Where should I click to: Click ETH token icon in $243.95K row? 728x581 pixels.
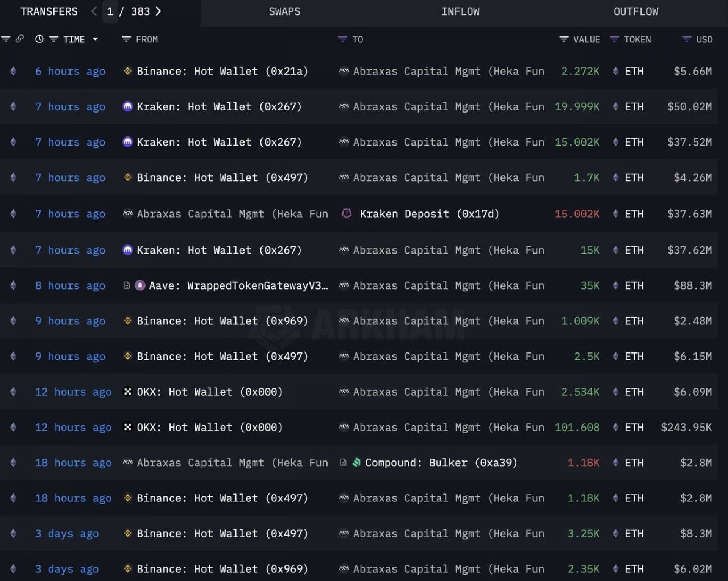pyautogui.click(x=616, y=427)
